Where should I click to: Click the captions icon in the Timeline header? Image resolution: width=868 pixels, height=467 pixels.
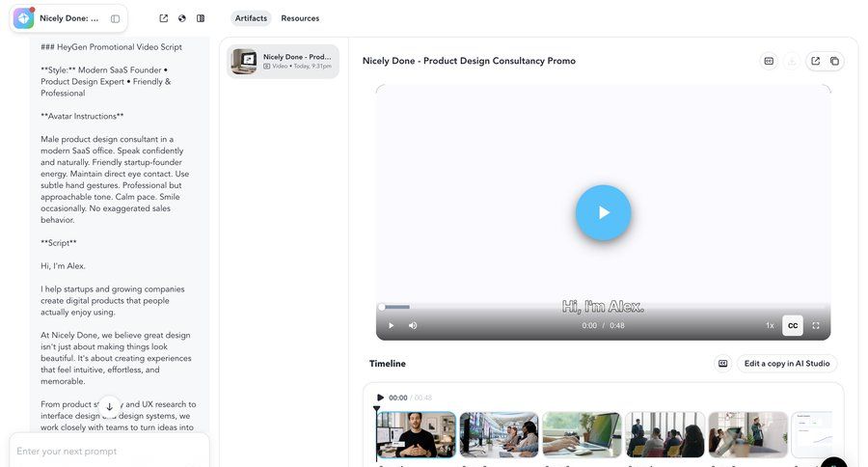pos(723,364)
